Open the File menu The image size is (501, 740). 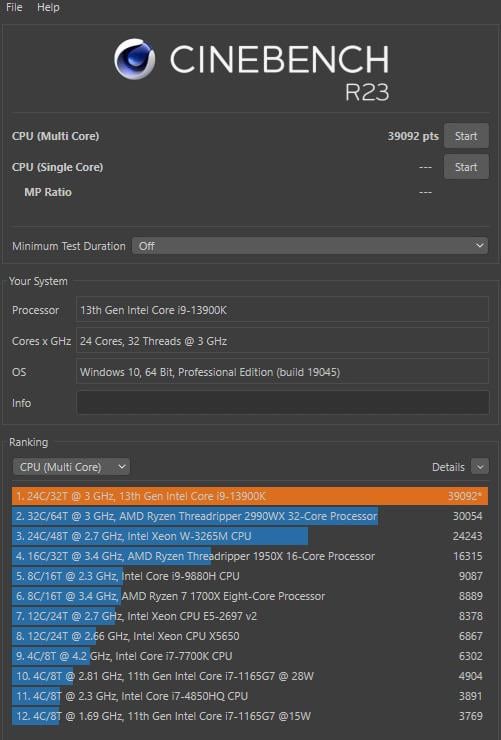point(14,8)
